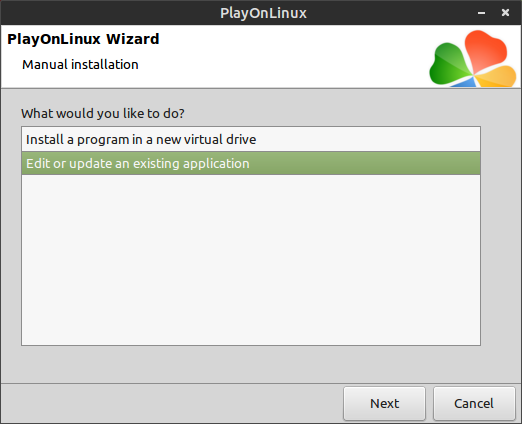Click the PlayOnLinux clover logo
Viewport: 522px width, 424px height.
(x=473, y=59)
